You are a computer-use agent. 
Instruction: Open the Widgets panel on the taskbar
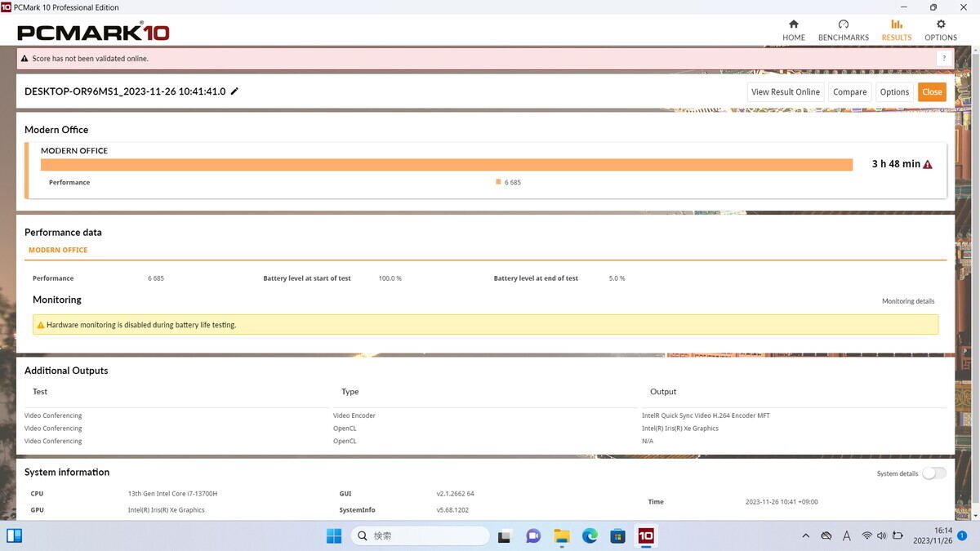(14, 535)
